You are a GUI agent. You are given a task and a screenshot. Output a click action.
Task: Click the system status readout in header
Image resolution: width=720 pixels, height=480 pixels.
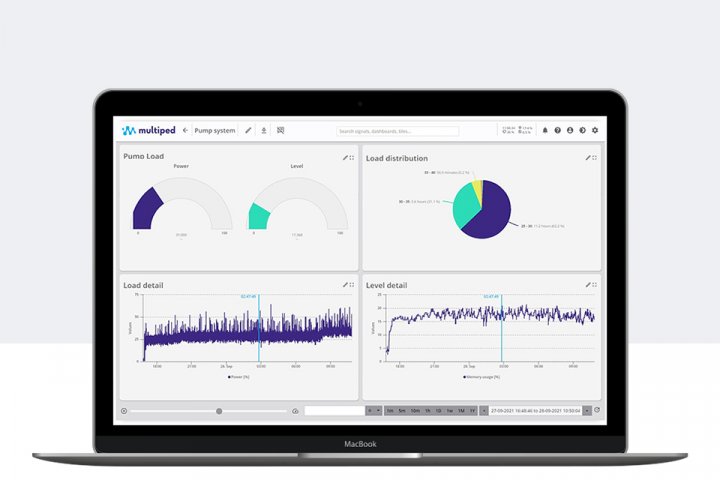[x=518, y=130]
